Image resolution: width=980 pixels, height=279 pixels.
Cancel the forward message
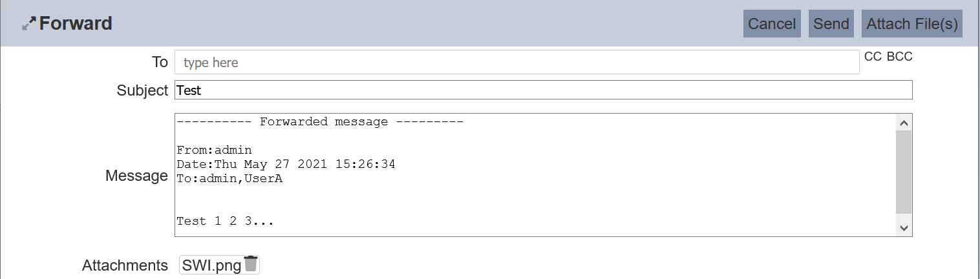tap(772, 24)
